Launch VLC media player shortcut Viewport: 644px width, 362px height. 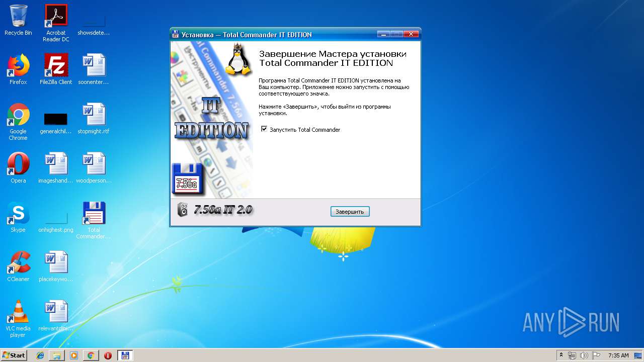coord(18,319)
